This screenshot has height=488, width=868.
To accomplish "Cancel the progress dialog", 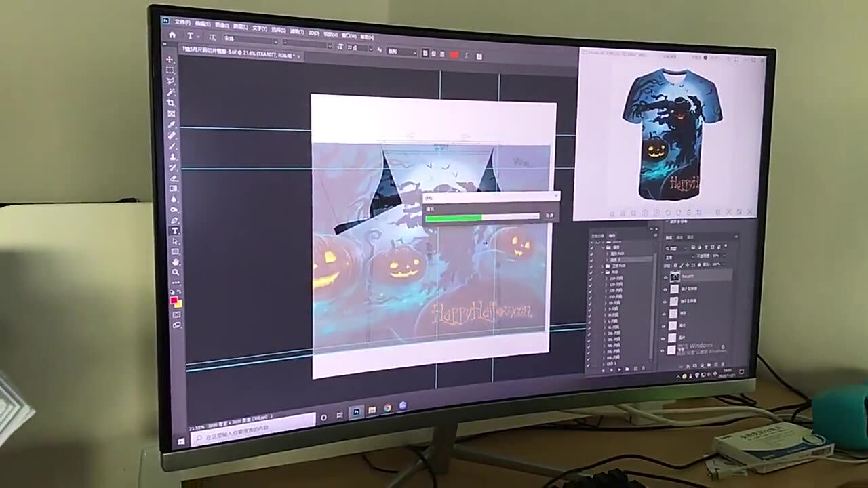I will point(549,216).
